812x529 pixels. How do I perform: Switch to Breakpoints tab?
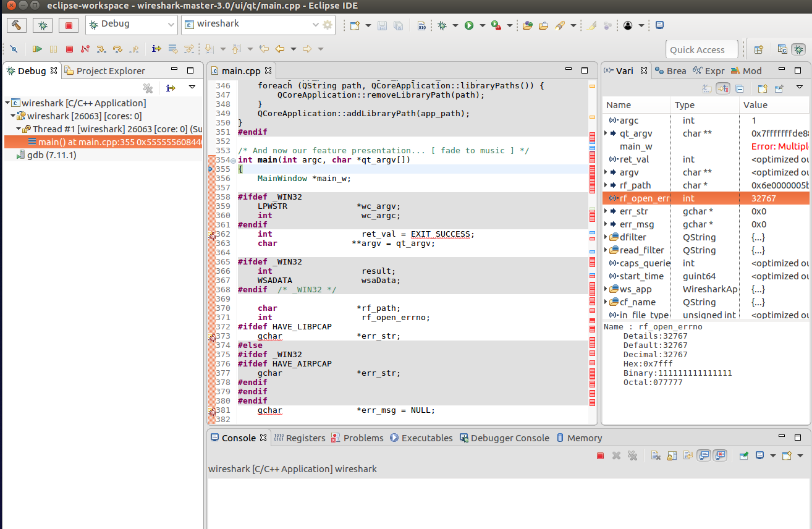tap(670, 70)
